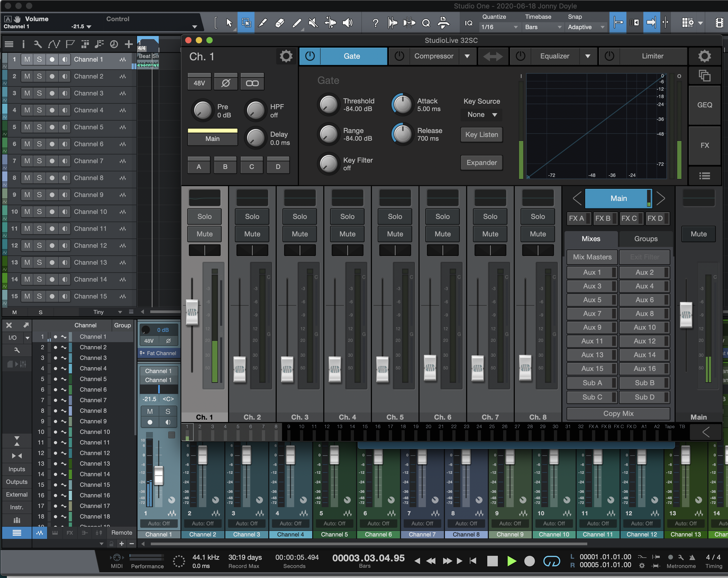Open the Equalizer type dropdown arrow
This screenshot has height=578, width=728.
tap(588, 56)
